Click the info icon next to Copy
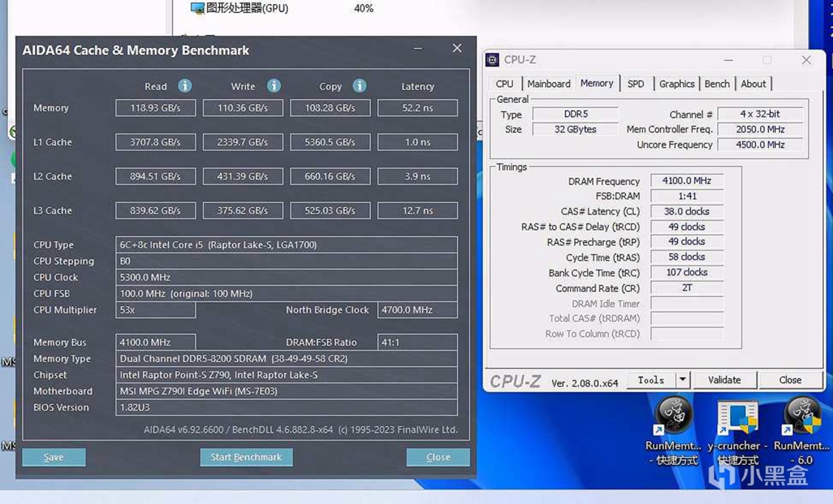 (x=359, y=86)
